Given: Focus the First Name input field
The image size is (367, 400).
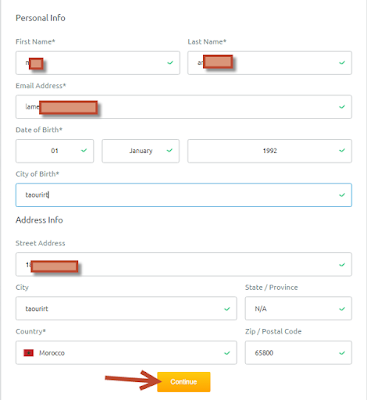Looking at the screenshot, I should (x=98, y=63).
